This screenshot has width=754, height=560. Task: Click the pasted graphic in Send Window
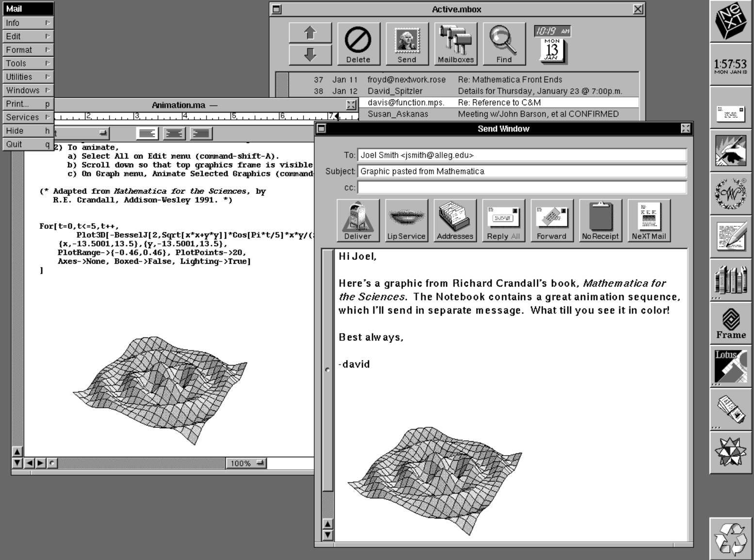(435, 481)
